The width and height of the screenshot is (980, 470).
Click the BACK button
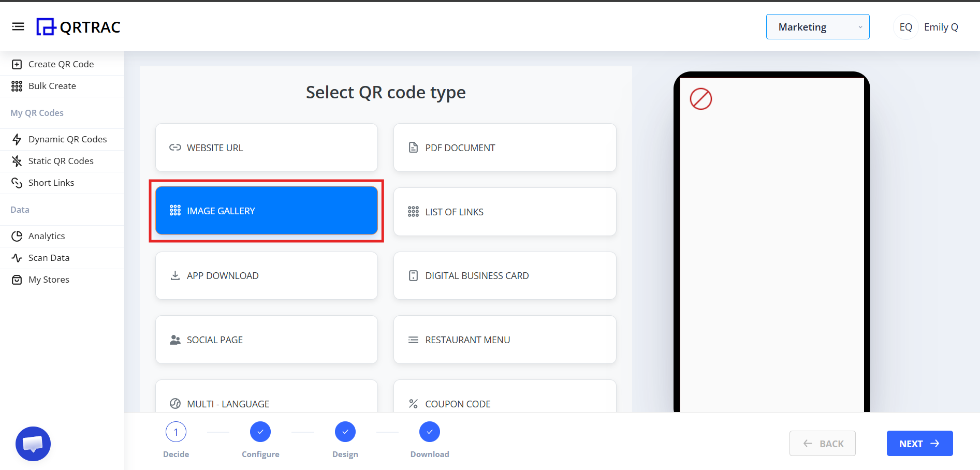[822, 443]
